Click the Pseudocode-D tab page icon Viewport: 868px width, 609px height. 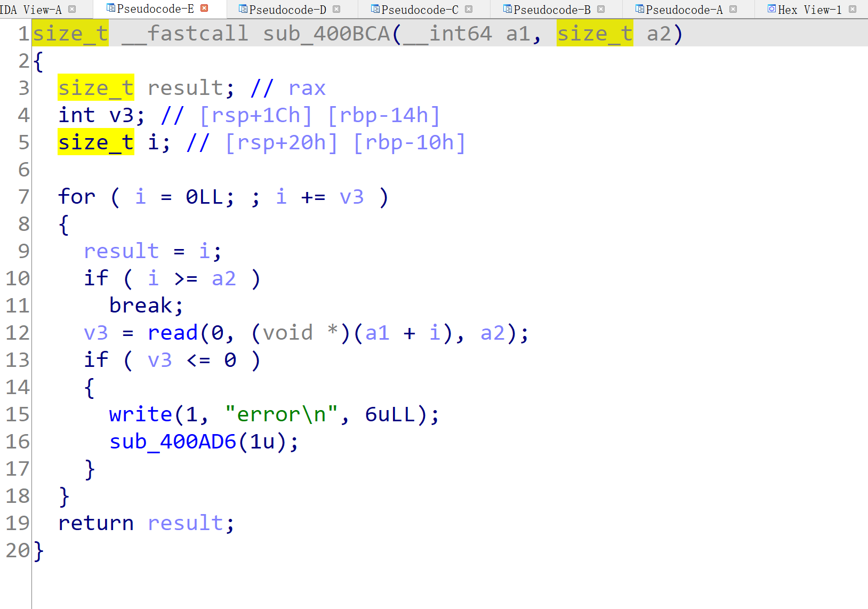point(243,9)
